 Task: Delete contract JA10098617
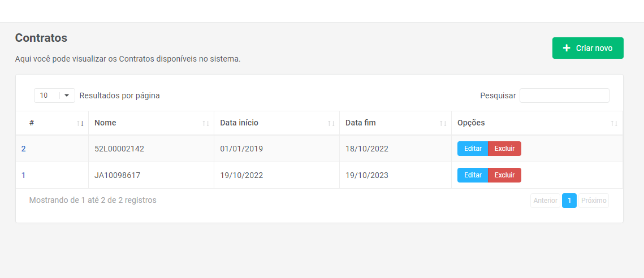click(504, 175)
